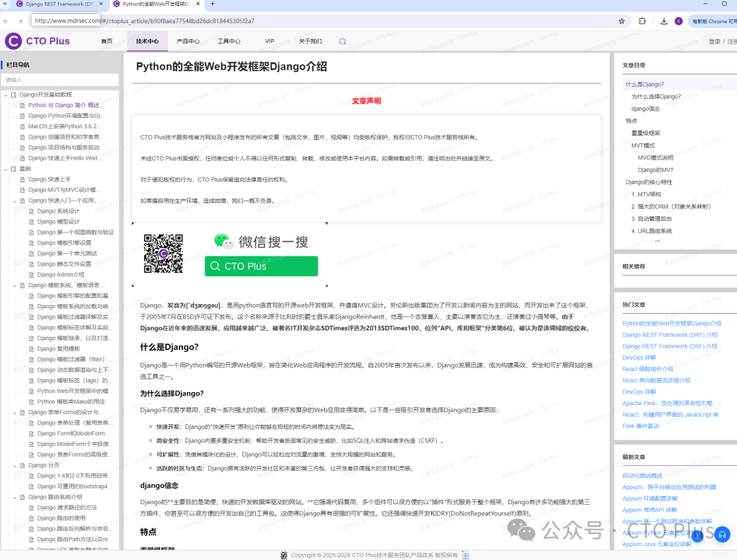Viewport: 737px width, 560px height.
Task: Open Python 模板库Mako的用法 tree item
Action: 71,402
